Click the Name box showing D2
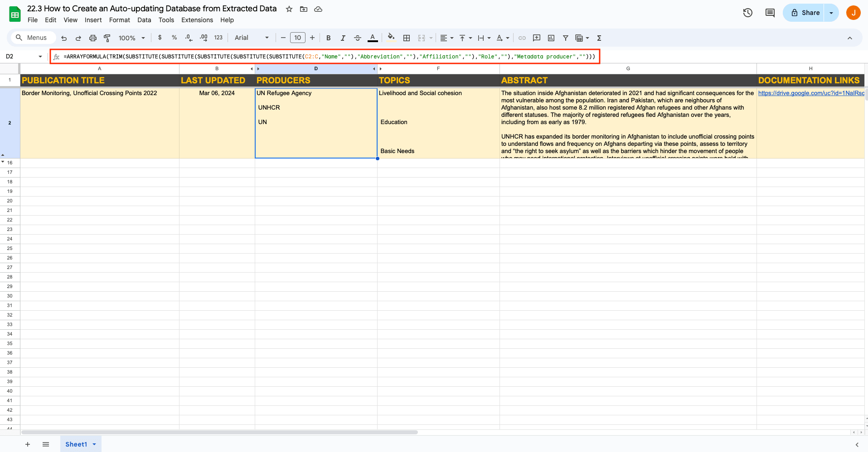This screenshot has width=868, height=452. (x=24, y=56)
